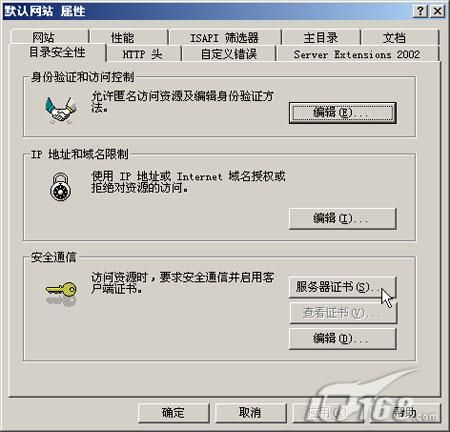Click the yellow key secure communications icon

tap(61, 292)
